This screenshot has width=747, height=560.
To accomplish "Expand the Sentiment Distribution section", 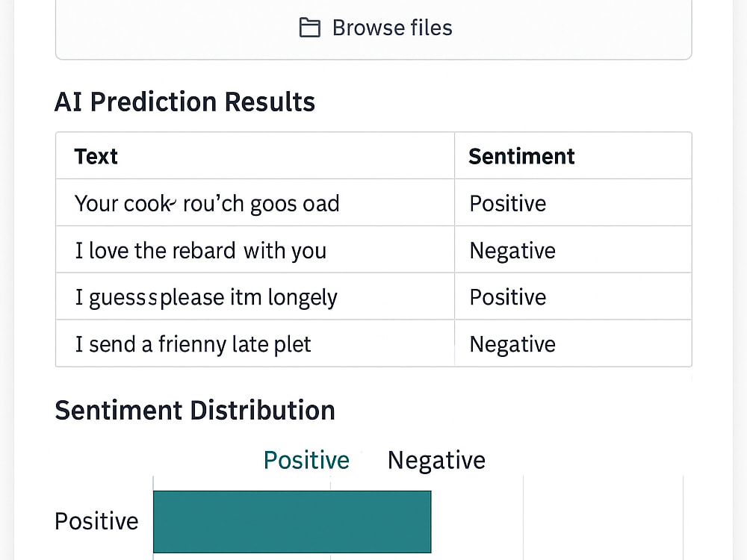I will click(x=194, y=410).
